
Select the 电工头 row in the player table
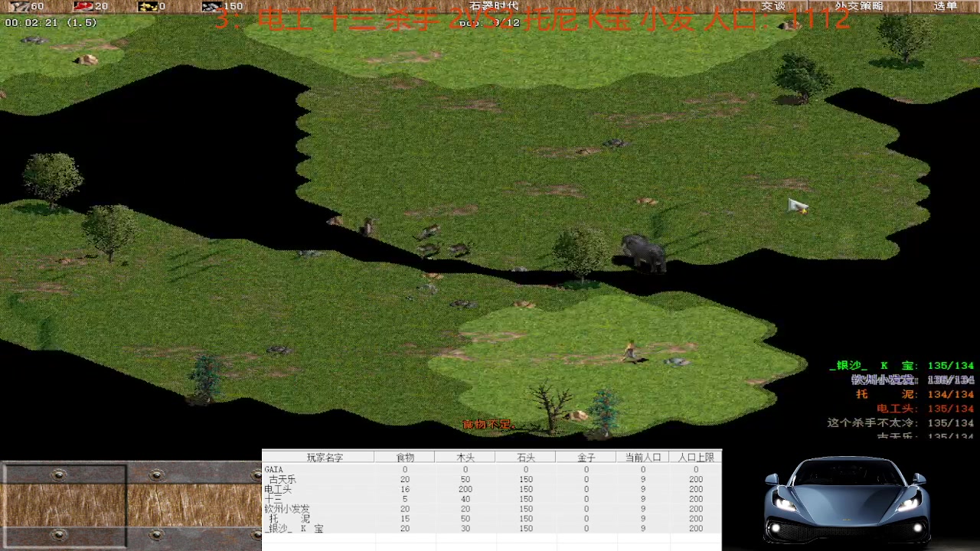pyautogui.click(x=492, y=489)
